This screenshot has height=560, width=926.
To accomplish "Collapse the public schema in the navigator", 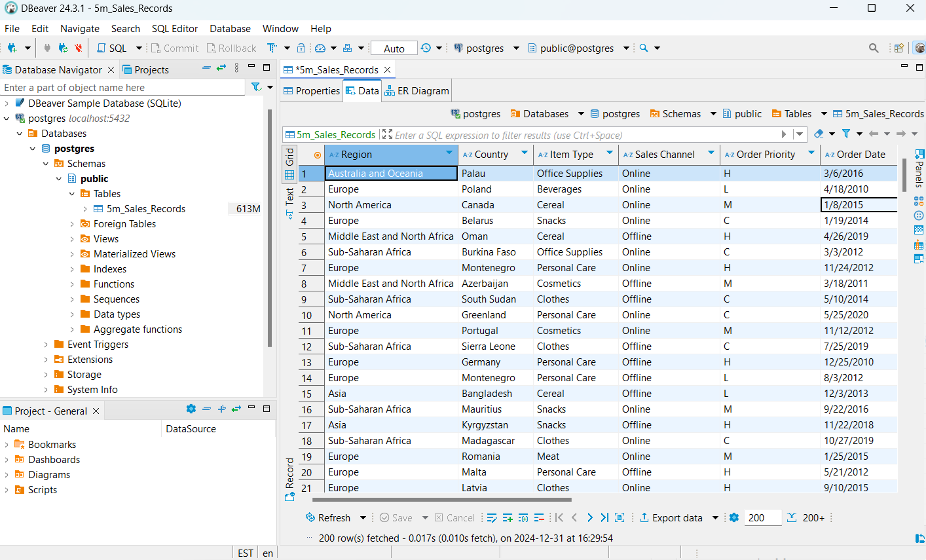I will pos(59,178).
